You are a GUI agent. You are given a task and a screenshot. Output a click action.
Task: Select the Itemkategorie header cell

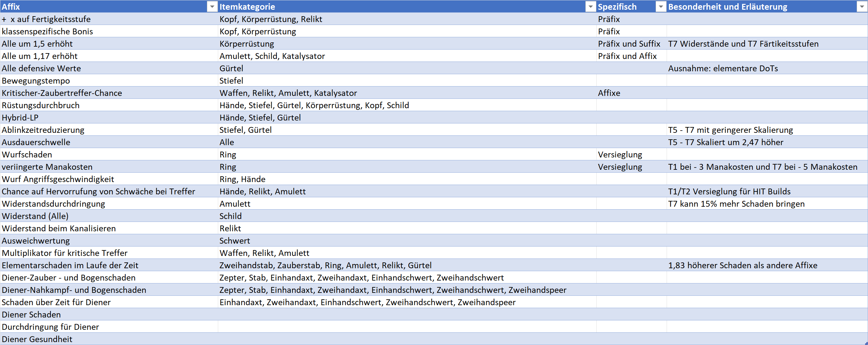coord(407,7)
